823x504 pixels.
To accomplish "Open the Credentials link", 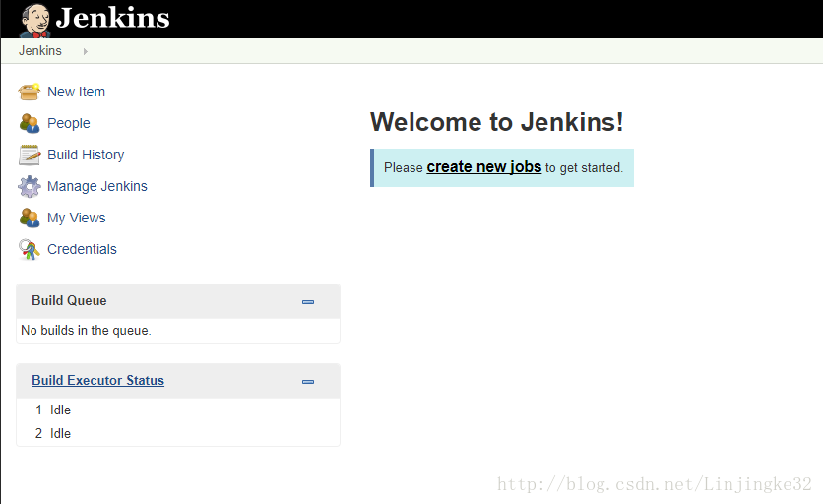I will point(82,249).
